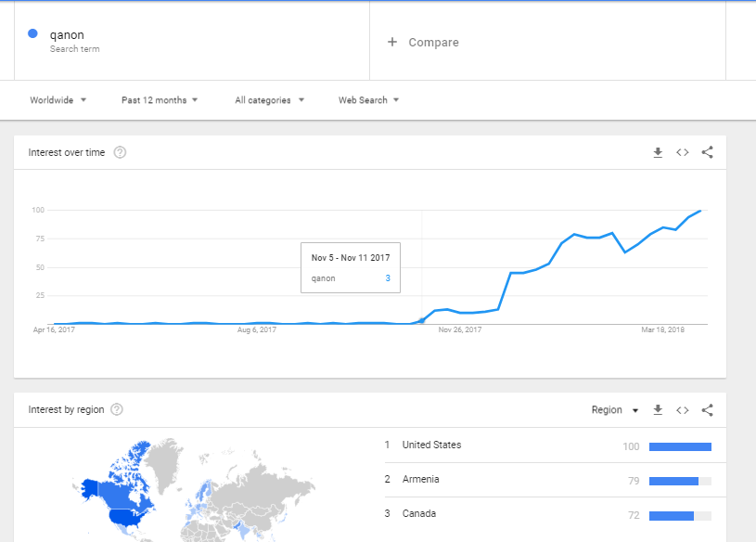Screen dimensions: 756x542
Task: Download the Interest over time chart data
Action: pos(658,152)
